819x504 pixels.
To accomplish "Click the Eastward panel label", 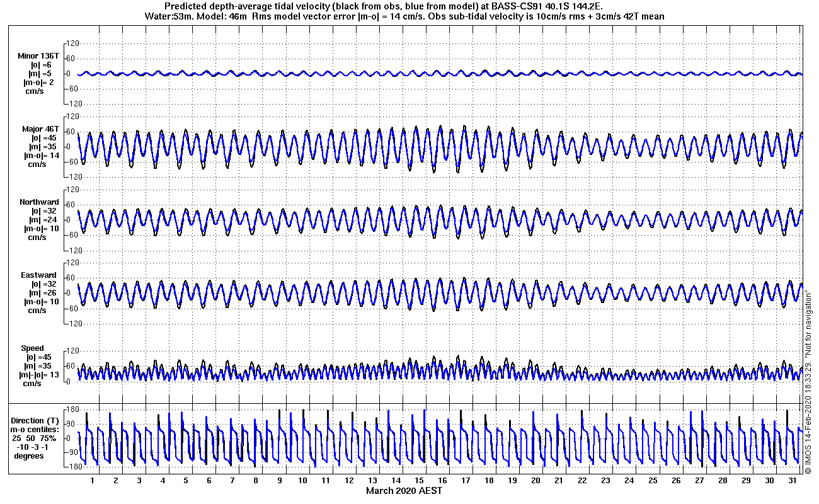I will [39, 275].
